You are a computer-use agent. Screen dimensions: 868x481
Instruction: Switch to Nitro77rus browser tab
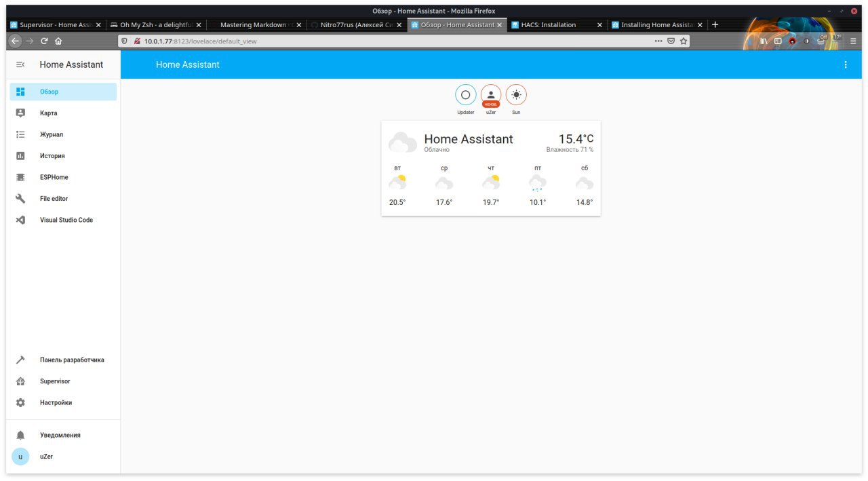coord(356,25)
